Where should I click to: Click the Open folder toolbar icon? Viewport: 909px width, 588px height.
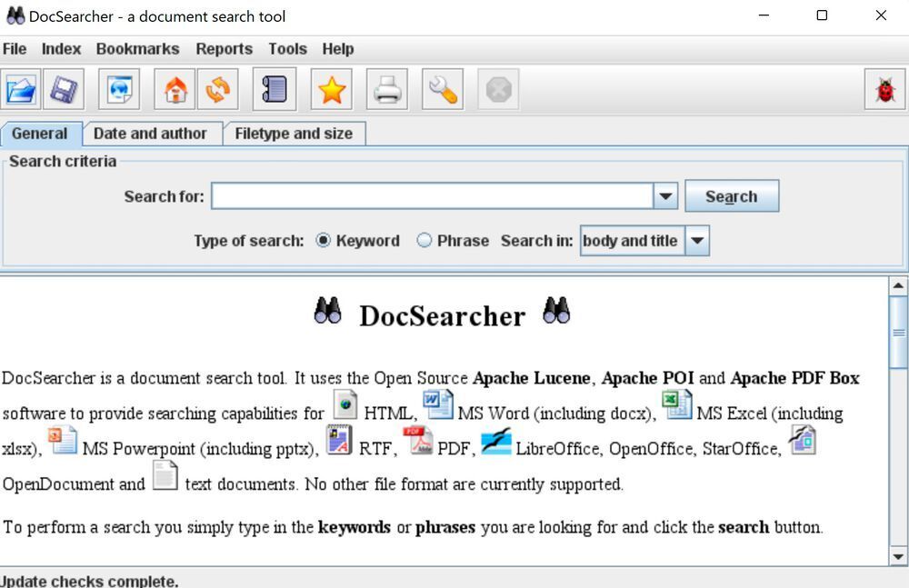pos(21,89)
